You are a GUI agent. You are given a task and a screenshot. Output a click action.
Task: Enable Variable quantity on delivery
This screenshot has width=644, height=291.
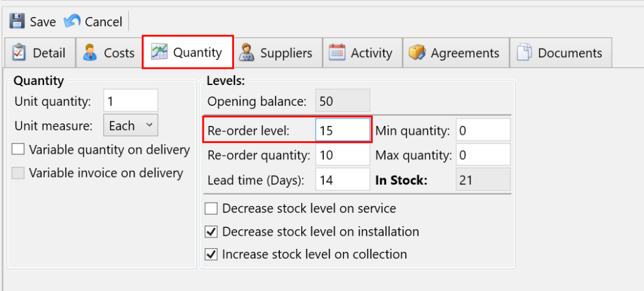click(18, 150)
